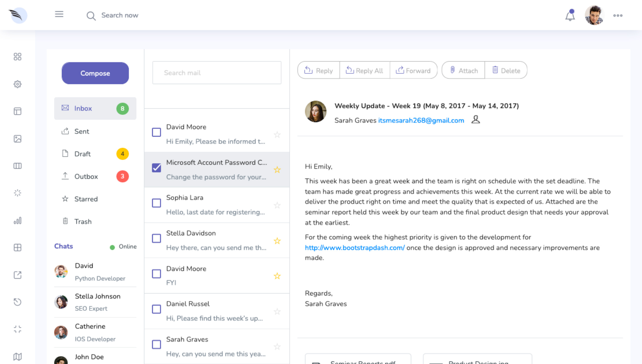Unstar the Stella Davidson email

277,241
